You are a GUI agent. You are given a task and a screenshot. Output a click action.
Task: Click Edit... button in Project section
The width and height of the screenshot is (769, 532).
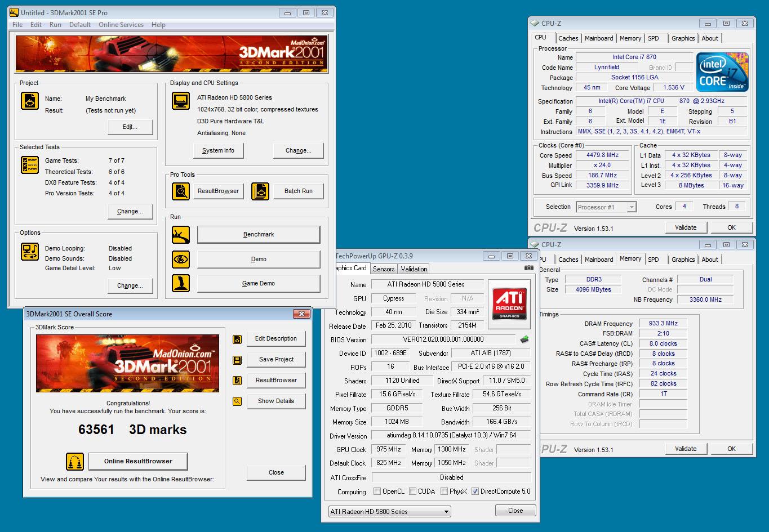(130, 127)
